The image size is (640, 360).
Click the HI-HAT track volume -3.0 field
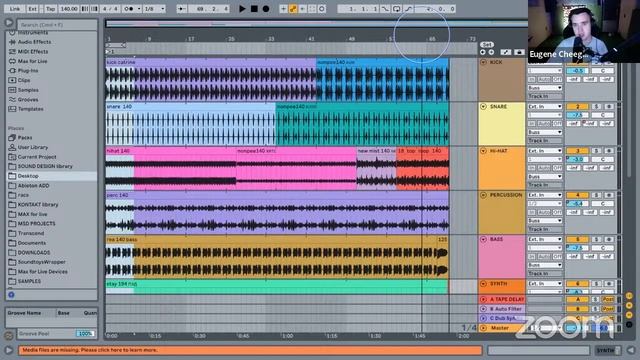point(577,159)
